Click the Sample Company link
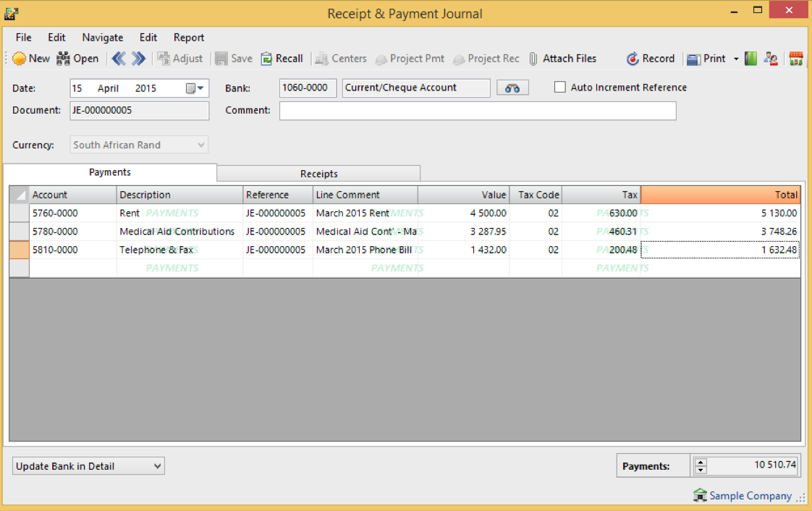Screen dimensions: 812x511 (750, 496)
